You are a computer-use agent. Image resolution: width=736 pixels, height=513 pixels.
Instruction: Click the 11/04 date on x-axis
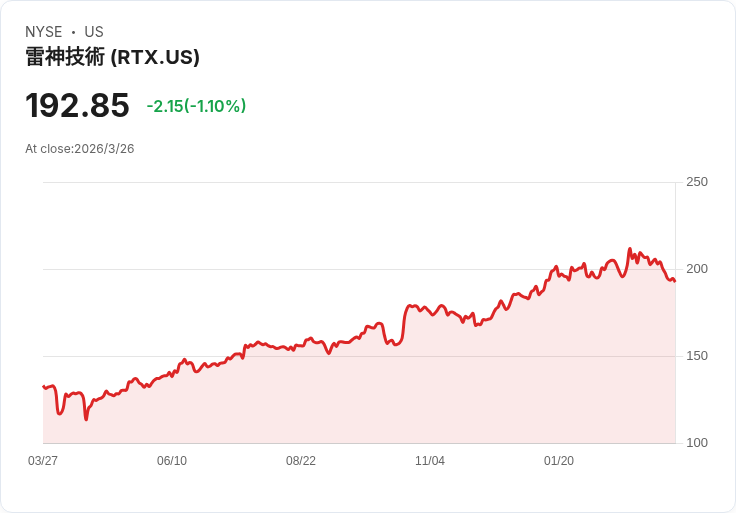pyautogui.click(x=430, y=461)
